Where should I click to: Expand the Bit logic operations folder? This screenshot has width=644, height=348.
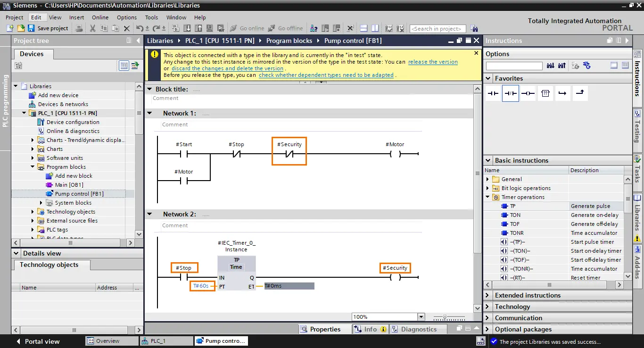click(487, 188)
